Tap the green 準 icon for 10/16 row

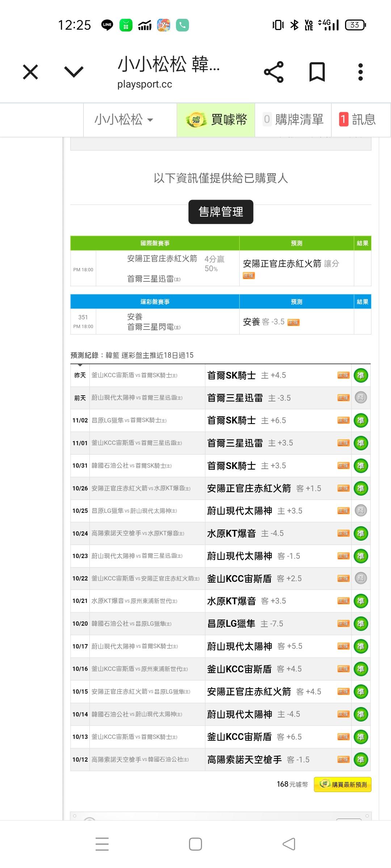point(361,669)
